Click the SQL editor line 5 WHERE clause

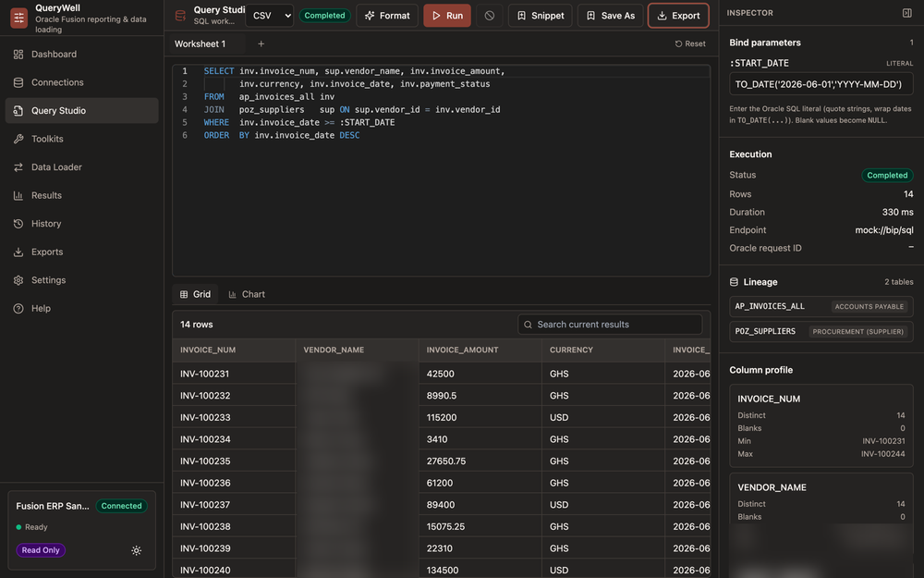click(299, 123)
